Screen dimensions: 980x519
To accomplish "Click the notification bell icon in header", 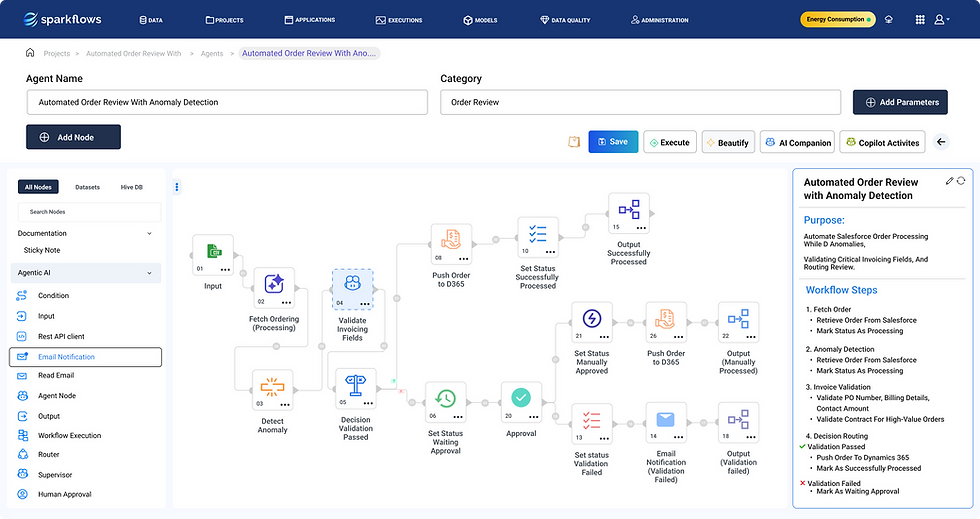I will click(x=889, y=19).
